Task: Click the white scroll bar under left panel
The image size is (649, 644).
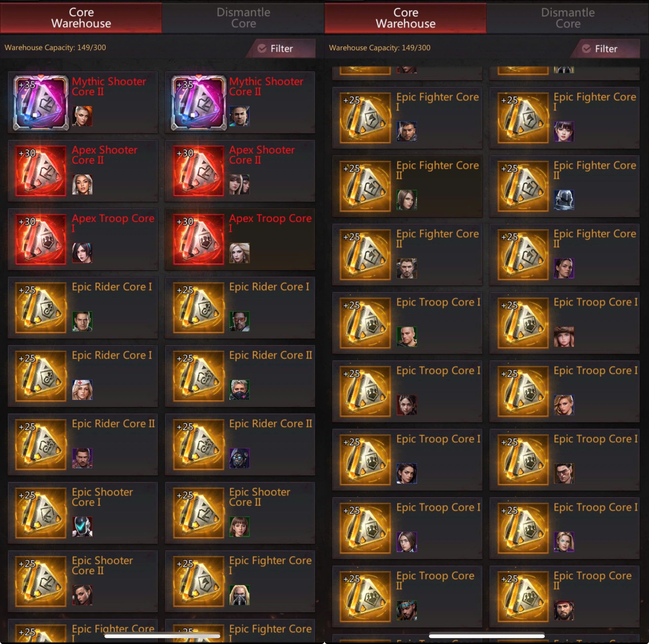Action: point(162,636)
